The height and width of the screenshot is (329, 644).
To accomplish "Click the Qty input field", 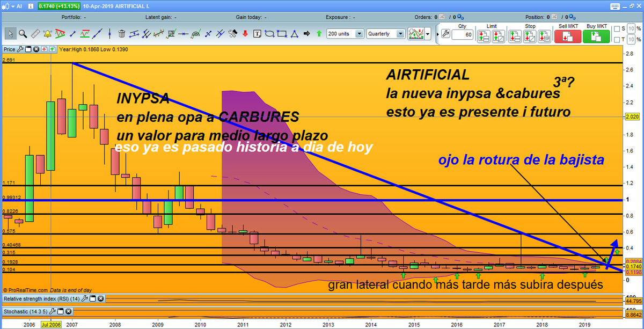I will click(x=462, y=35).
